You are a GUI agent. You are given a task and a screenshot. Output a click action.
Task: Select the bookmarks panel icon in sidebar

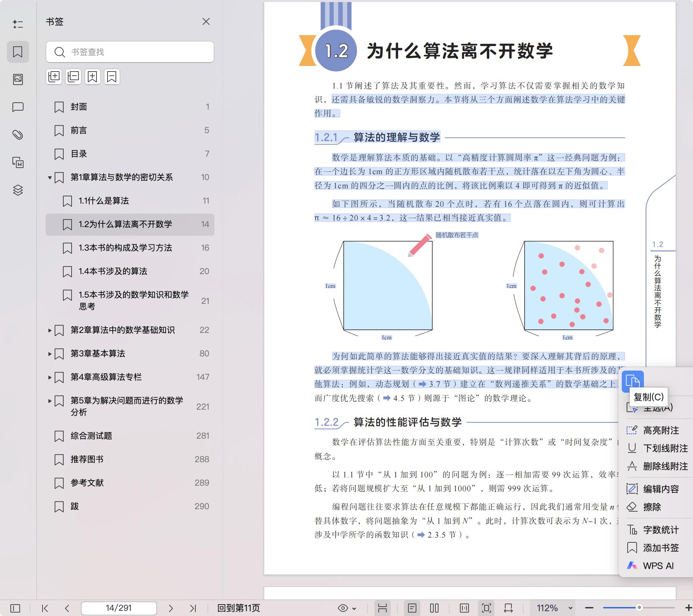pos(18,52)
